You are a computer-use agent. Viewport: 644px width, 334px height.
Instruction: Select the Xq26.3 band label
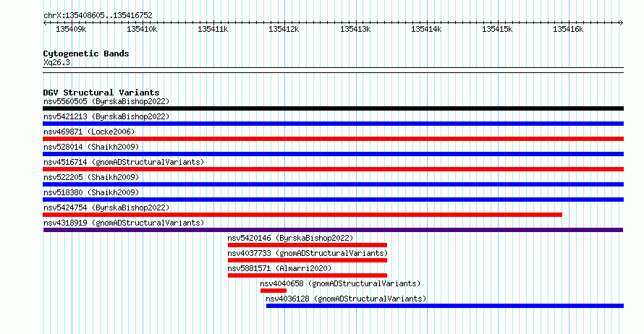56,62
